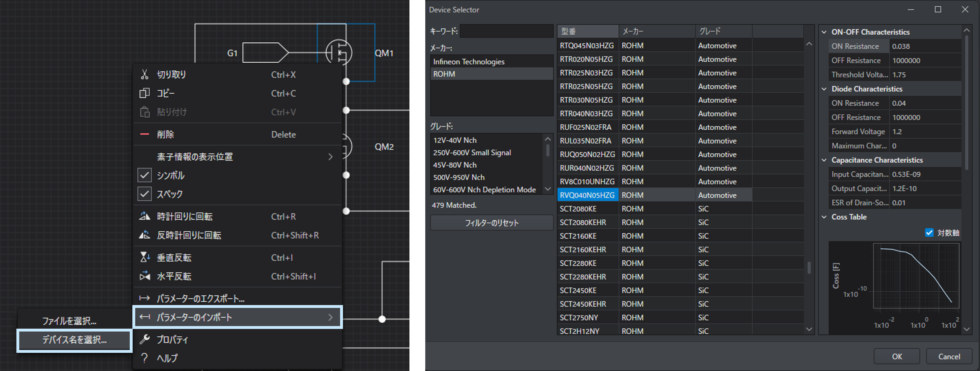Viewport: 980px width, 371px height.
Task: Click the grade list scrollbar thumb
Action: (x=548, y=150)
